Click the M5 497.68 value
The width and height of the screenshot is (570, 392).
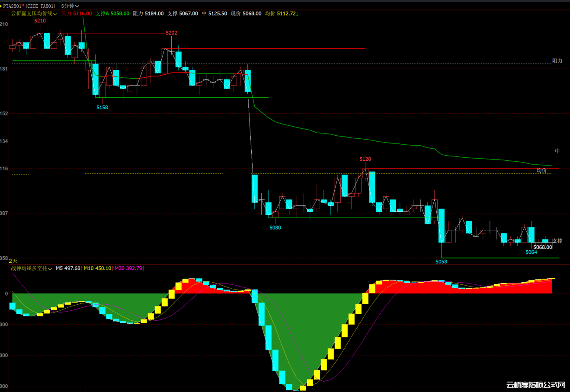tap(69, 268)
